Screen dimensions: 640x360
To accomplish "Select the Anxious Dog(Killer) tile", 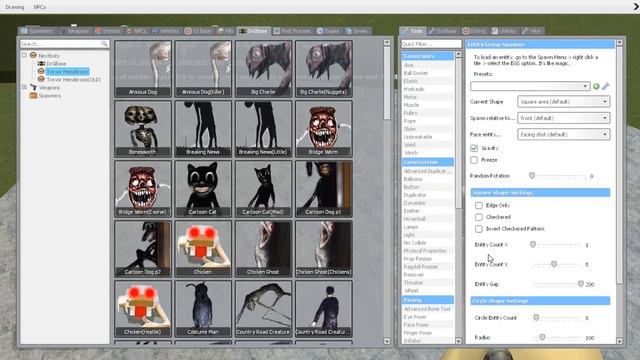I will [203, 69].
